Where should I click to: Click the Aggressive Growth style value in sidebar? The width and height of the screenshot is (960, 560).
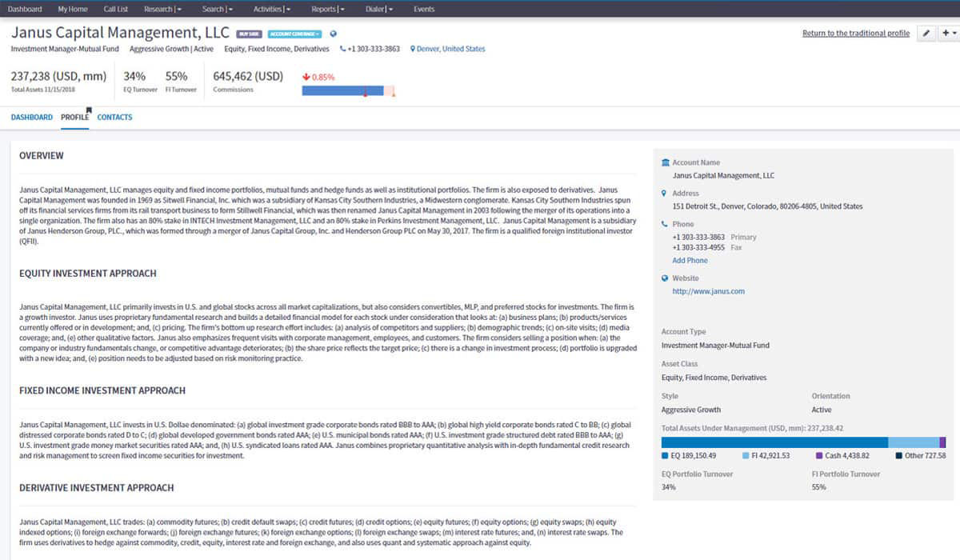pos(691,410)
